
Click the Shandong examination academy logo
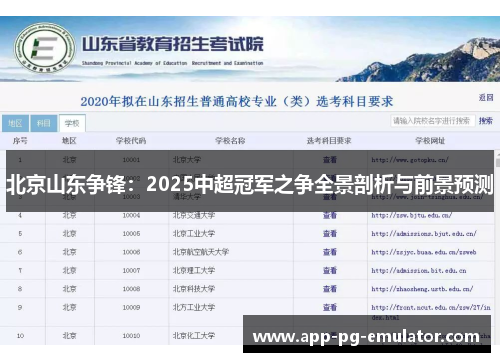pos(44,48)
